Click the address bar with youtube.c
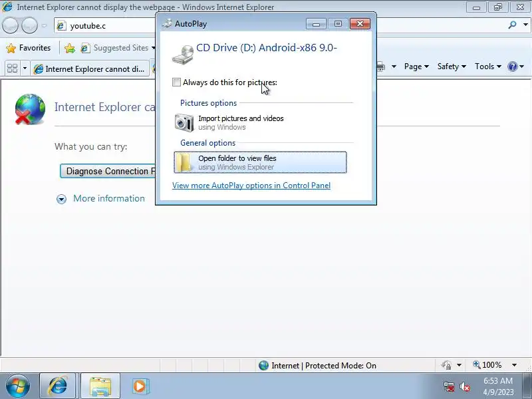532x399 pixels. 105,26
